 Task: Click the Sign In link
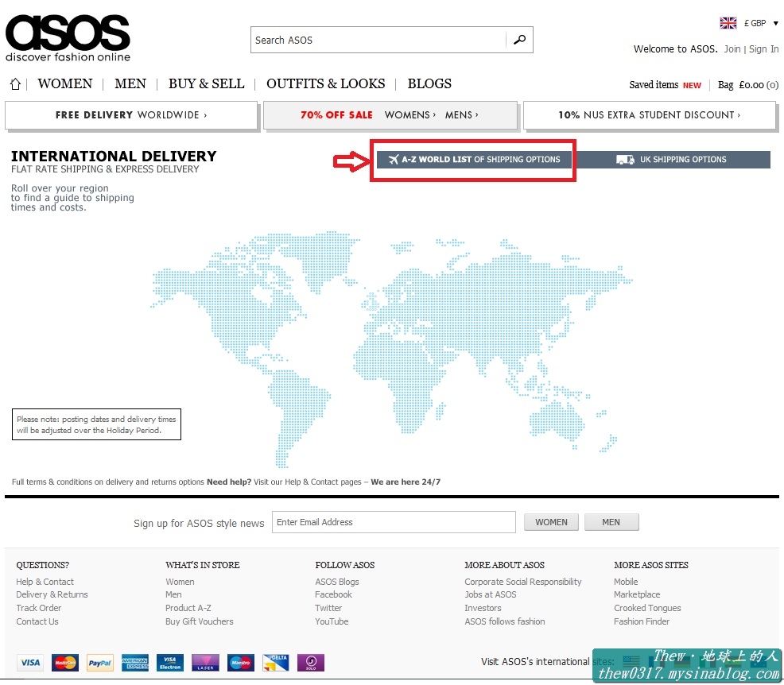(x=763, y=49)
